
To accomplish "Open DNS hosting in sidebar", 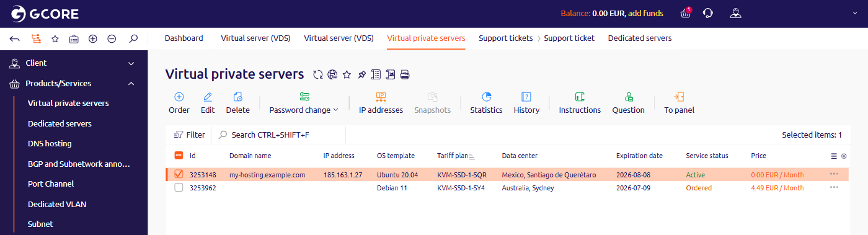I will [x=50, y=144].
